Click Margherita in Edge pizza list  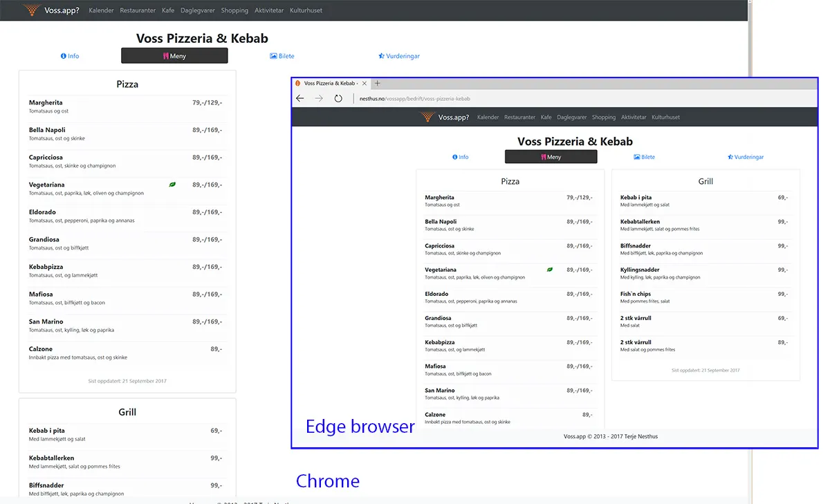tap(440, 198)
